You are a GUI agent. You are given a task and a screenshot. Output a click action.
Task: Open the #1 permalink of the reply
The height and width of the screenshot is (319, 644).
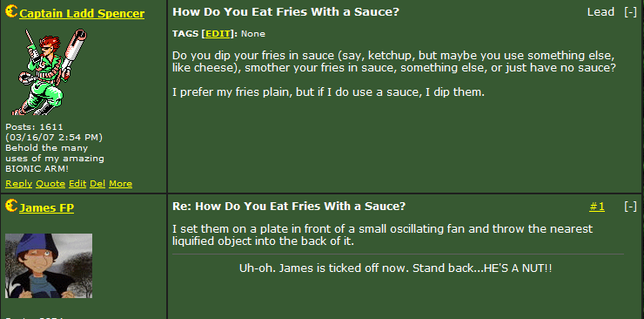click(x=597, y=207)
